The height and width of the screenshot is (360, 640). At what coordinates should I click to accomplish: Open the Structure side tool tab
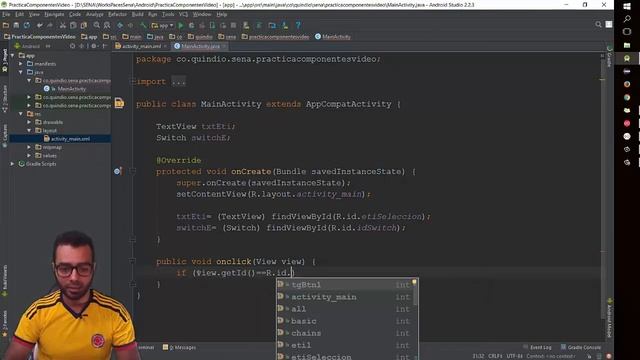point(5,99)
